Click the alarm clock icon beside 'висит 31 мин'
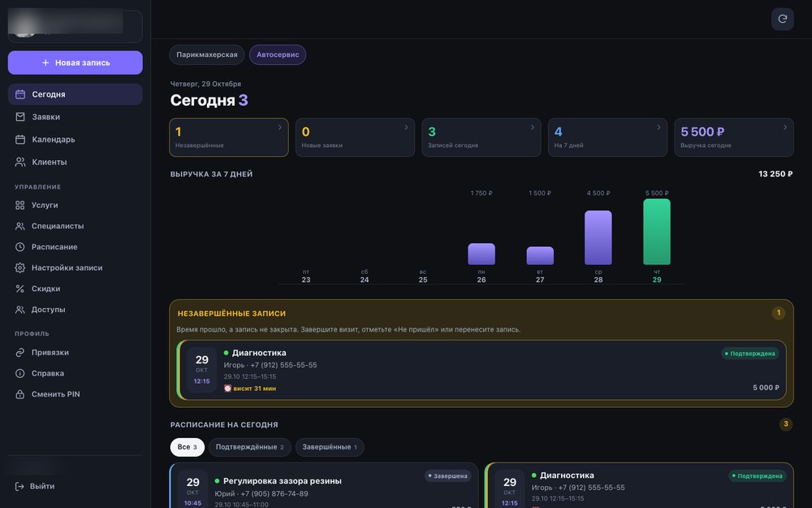 coord(227,389)
